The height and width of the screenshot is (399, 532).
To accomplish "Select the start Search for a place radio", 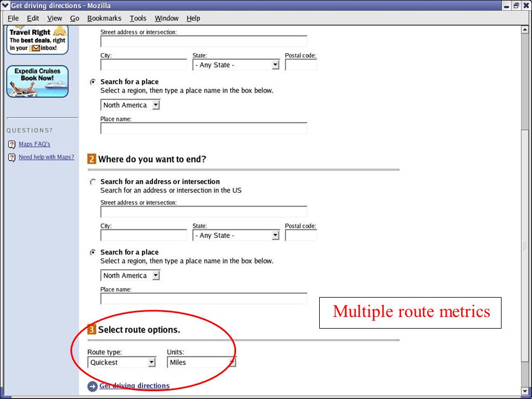I will (x=93, y=82).
